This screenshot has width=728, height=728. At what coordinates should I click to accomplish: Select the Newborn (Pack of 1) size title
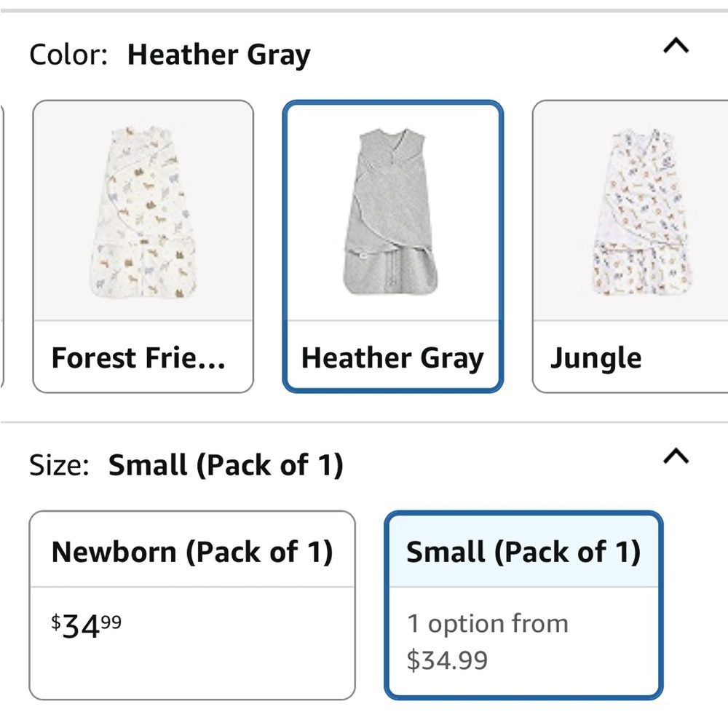point(192,552)
